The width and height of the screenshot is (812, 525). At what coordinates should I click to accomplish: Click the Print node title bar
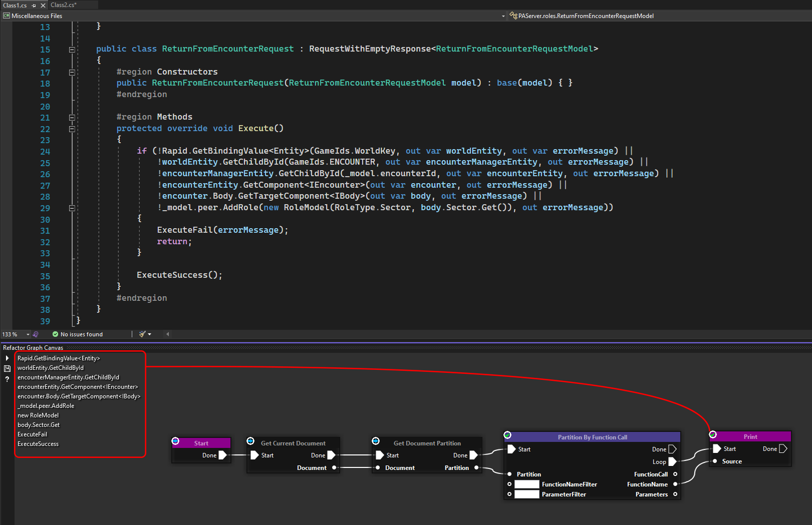coord(750,437)
